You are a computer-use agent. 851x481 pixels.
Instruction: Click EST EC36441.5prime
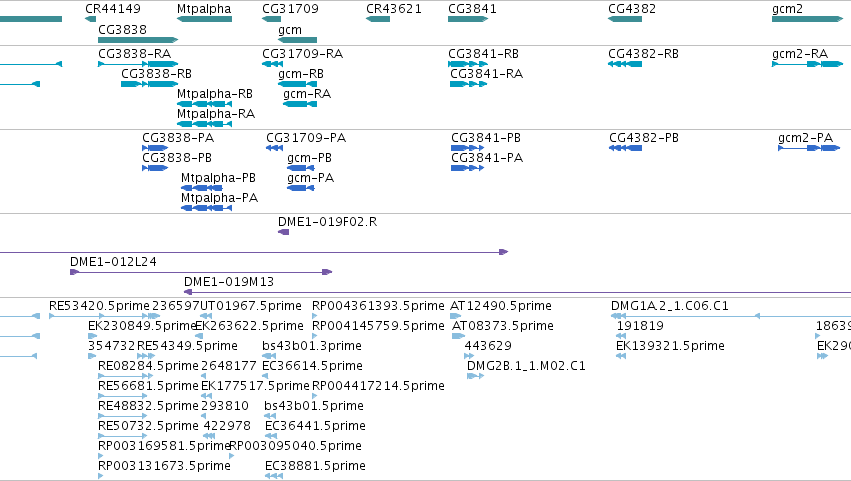(x=315, y=427)
